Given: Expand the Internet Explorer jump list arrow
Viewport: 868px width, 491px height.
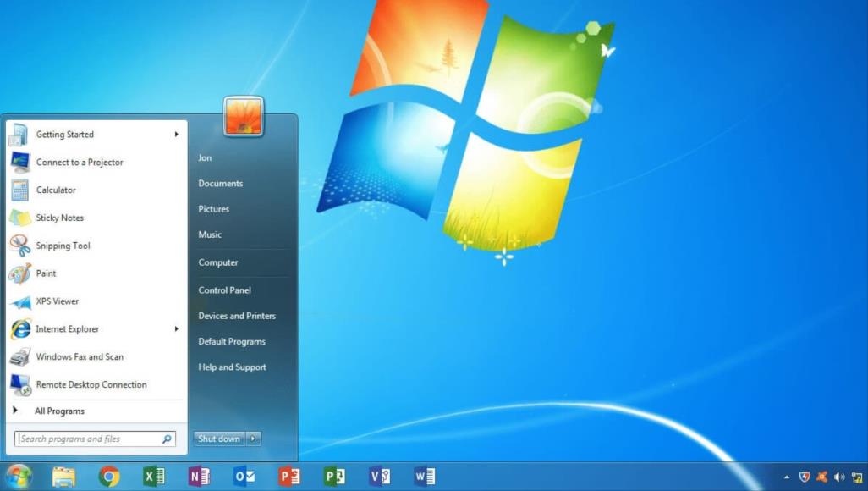Looking at the screenshot, I should click(x=177, y=329).
